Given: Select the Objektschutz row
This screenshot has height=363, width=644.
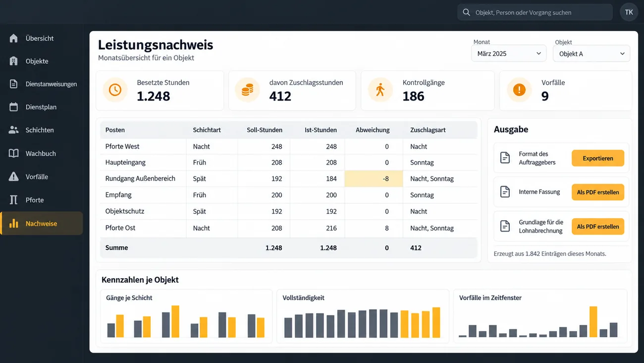Looking at the screenshot, I should click(x=289, y=211).
